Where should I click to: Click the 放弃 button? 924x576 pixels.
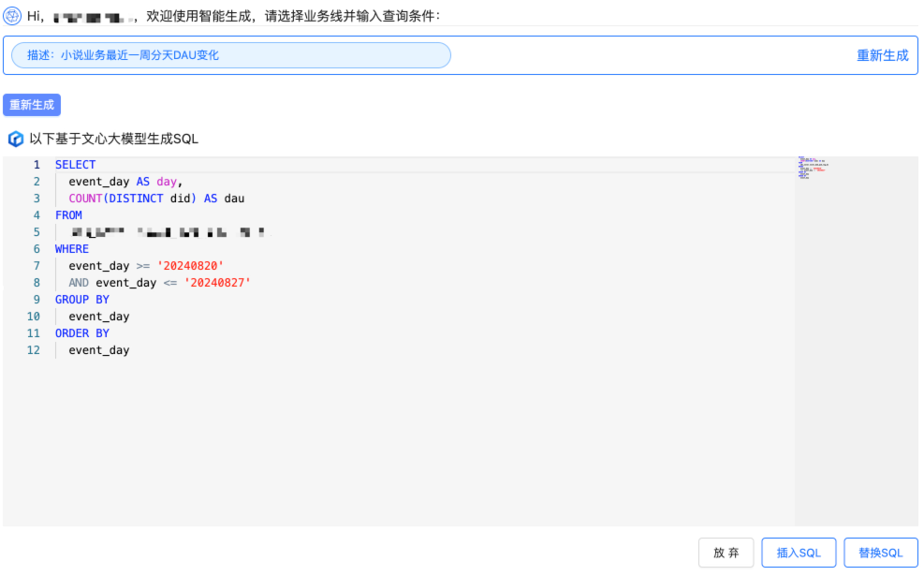pyautogui.click(x=726, y=553)
